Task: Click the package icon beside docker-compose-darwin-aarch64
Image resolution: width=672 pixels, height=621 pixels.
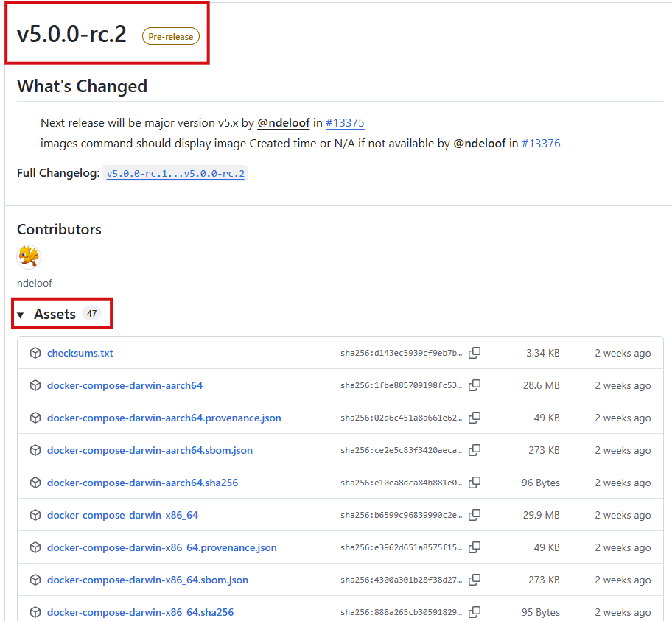Action: coord(35,385)
